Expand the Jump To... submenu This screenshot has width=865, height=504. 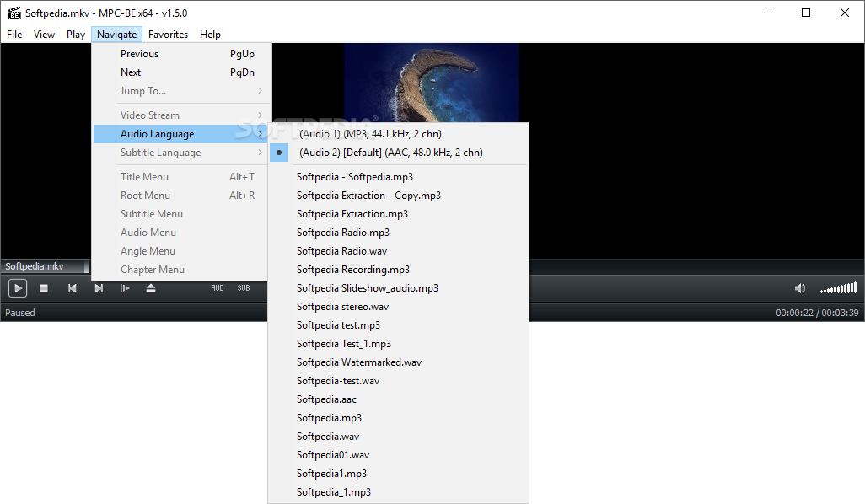(182, 91)
